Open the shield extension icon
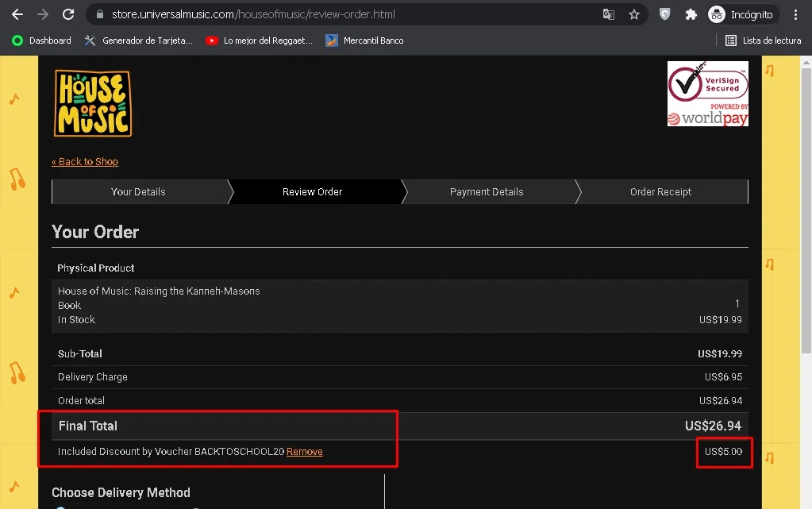Image resolution: width=812 pixels, height=509 pixels. (665, 14)
